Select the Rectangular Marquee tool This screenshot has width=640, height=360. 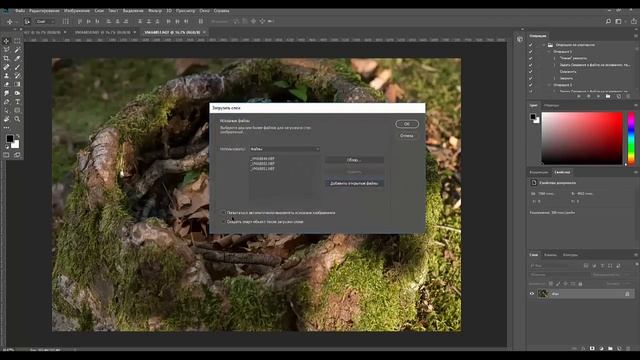click(17, 41)
